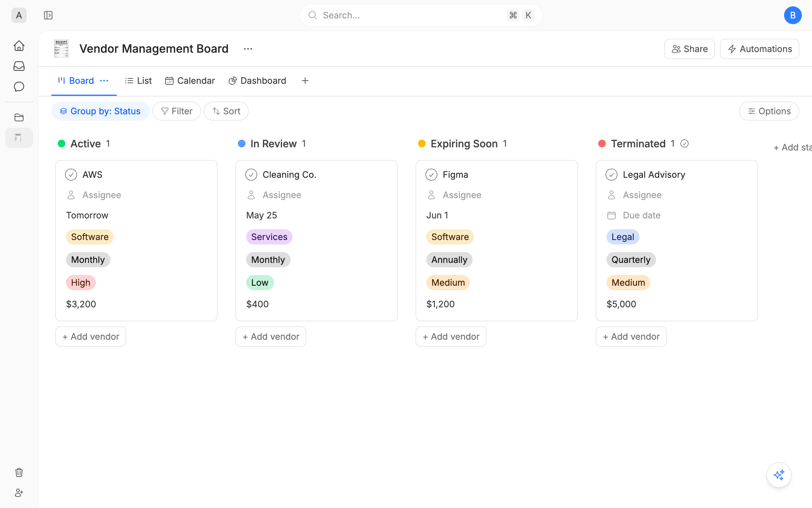The height and width of the screenshot is (508, 812).
Task: Switch to the Dashboard tab
Action: [x=257, y=81]
